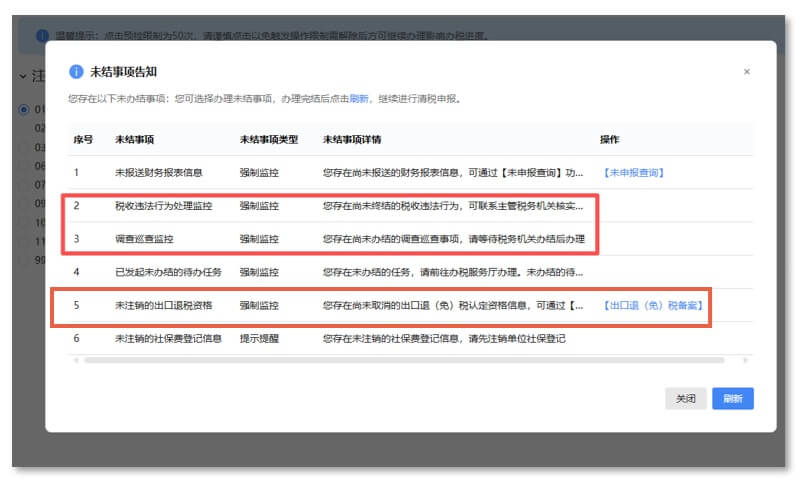
Task: Click the 操作 column header
Action: (x=609, y=140)
